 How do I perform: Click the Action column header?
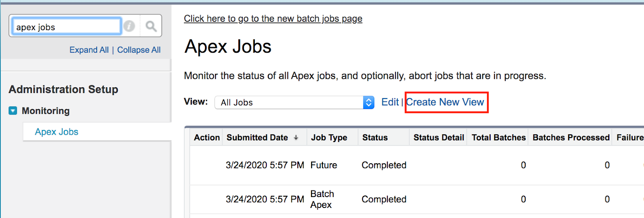coord(207,138)
